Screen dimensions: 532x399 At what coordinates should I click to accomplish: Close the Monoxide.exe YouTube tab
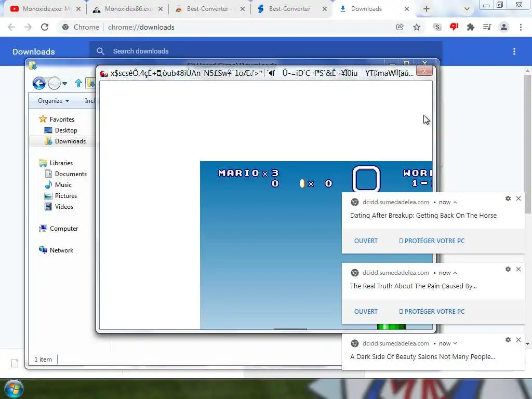pos(78,9)
